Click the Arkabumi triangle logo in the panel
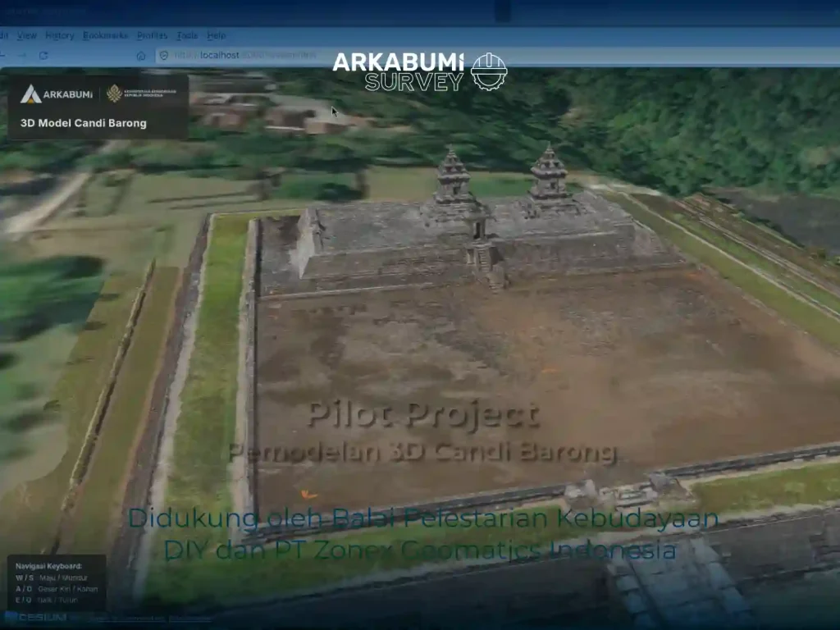The height and width of the screenshot is (630, 840). point(31,94)
